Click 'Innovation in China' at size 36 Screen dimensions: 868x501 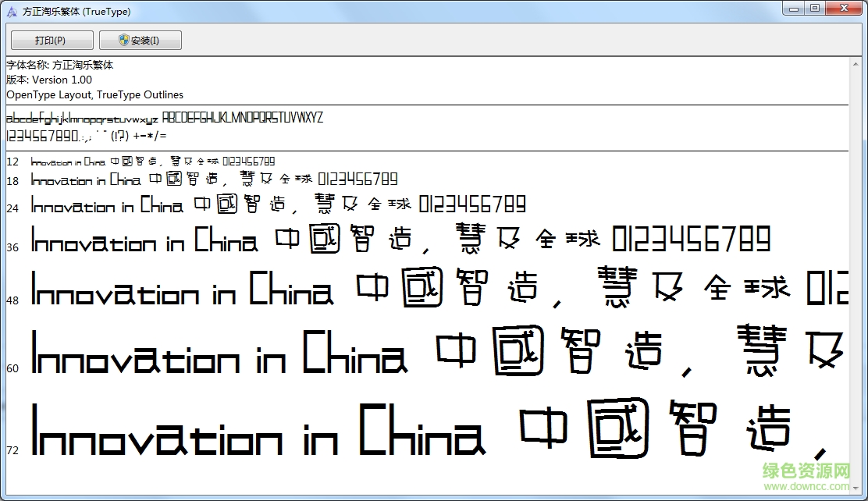(144, 239)
